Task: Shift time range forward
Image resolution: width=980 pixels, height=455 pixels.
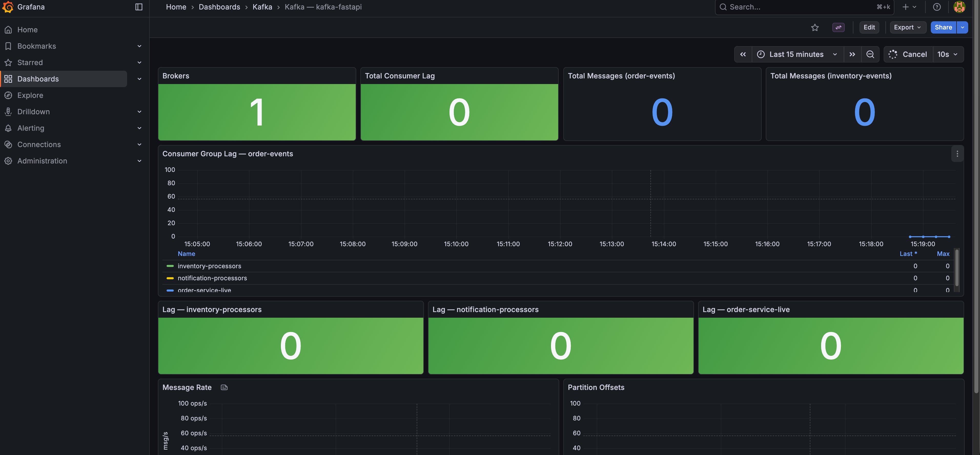Action: (852, 54)
